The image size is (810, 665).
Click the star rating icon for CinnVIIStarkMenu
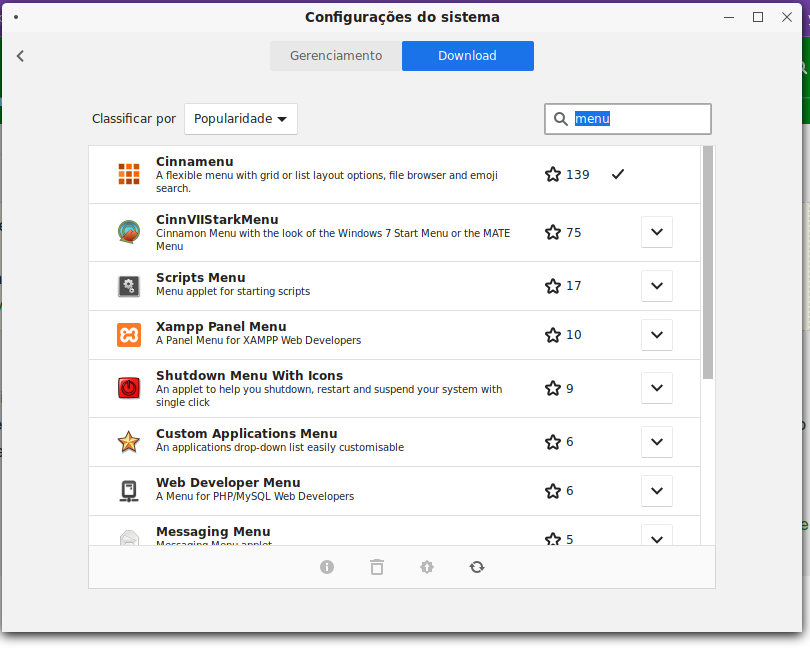point(553,232)
